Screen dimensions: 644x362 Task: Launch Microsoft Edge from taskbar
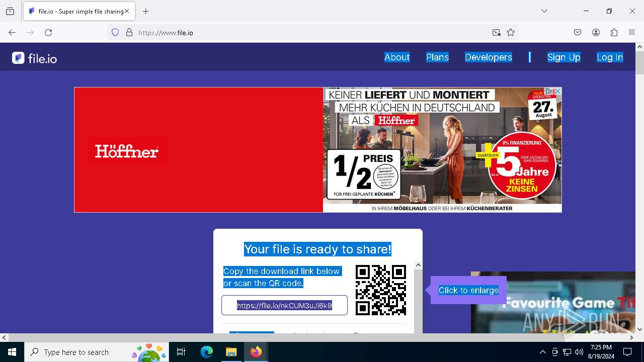[207, 352]
